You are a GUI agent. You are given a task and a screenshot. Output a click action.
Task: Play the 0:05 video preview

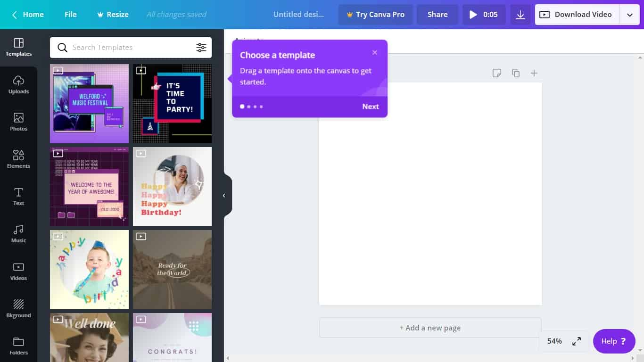[484, 14]
